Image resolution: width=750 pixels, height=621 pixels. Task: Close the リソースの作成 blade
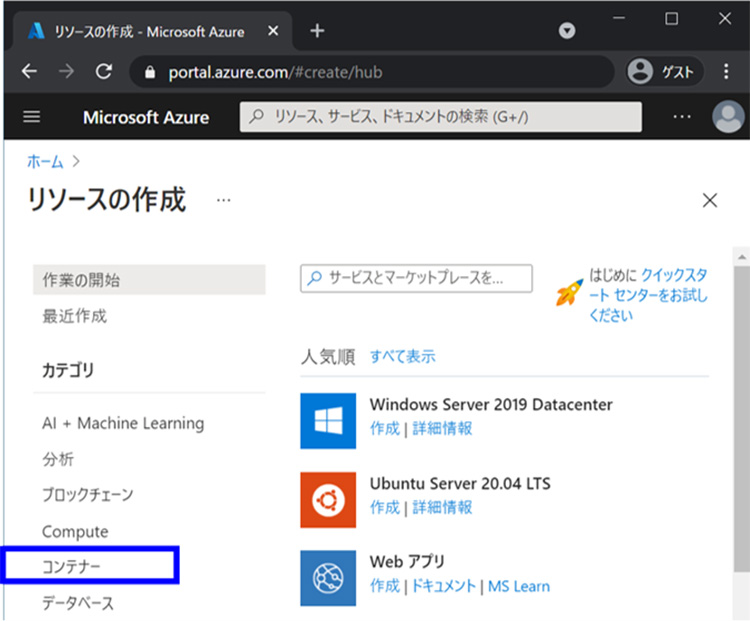coord(710,200)
